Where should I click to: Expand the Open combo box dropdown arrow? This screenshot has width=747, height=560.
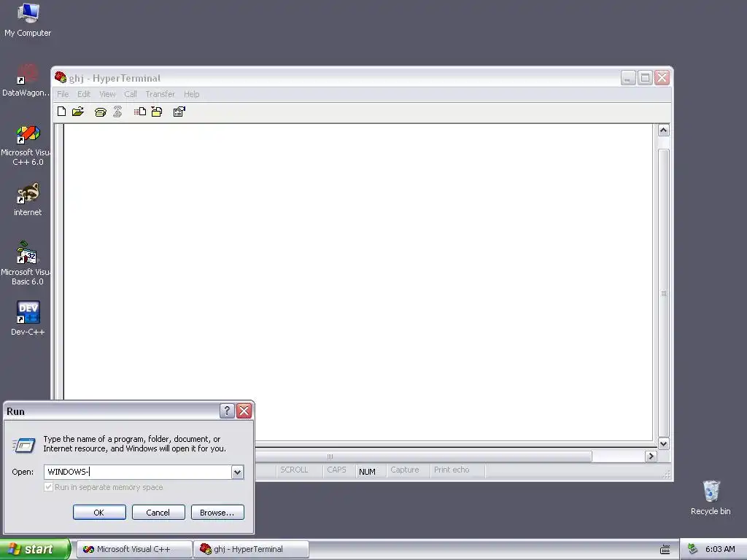coord(237,472)
